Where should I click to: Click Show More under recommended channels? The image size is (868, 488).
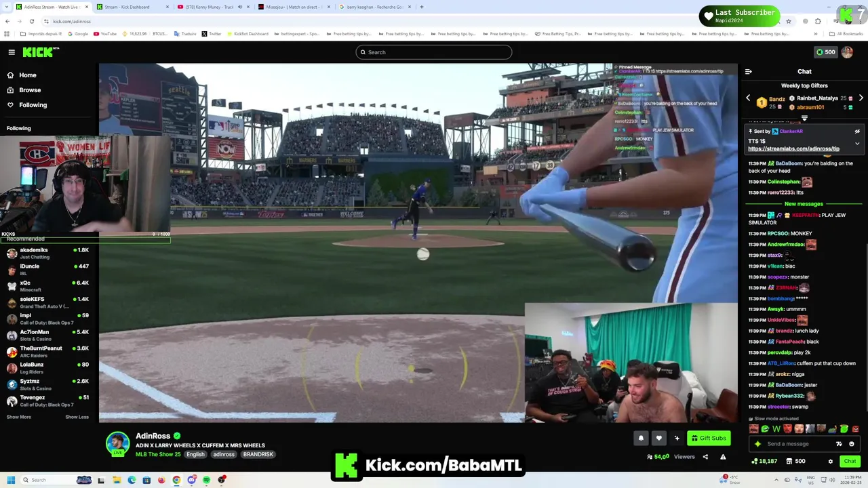pyautogui.click(x=18, y=417)
